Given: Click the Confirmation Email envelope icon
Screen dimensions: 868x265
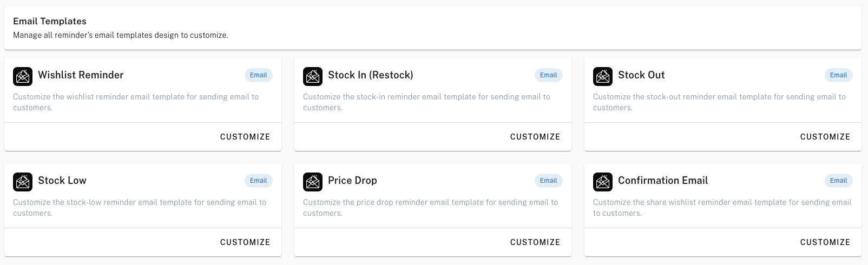Looking at the screenshot, I should point(603,182).
